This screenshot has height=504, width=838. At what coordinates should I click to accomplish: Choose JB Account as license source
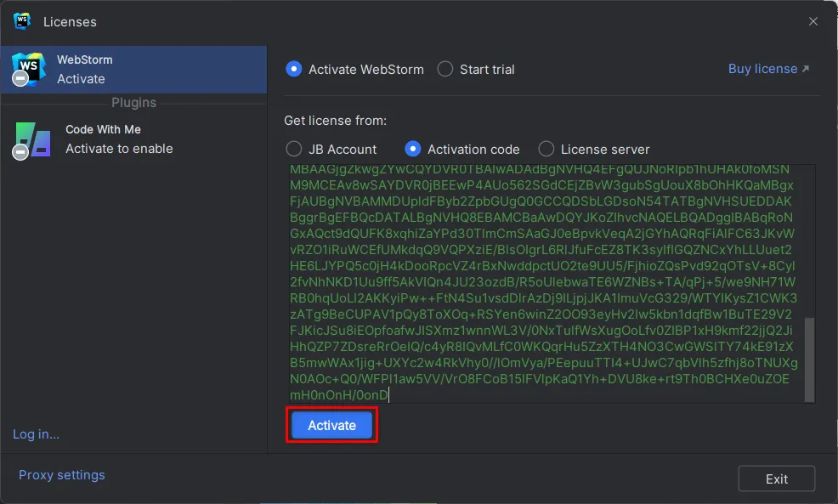pos(294,149)
